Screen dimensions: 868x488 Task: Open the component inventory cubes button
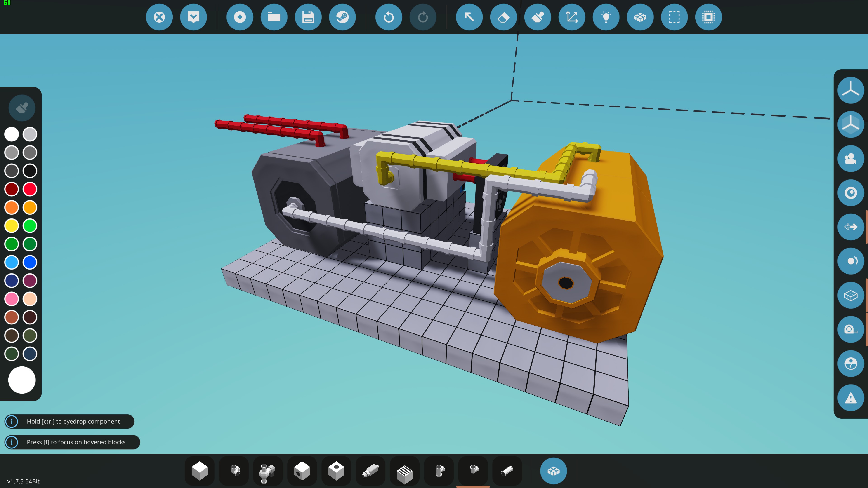pos(553,471)
